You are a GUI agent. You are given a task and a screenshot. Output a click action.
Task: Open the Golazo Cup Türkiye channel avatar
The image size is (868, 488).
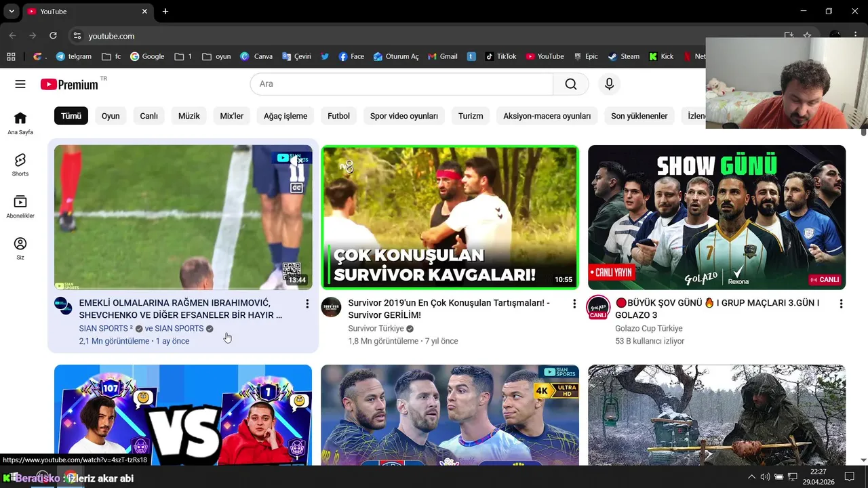pos(598,307)
